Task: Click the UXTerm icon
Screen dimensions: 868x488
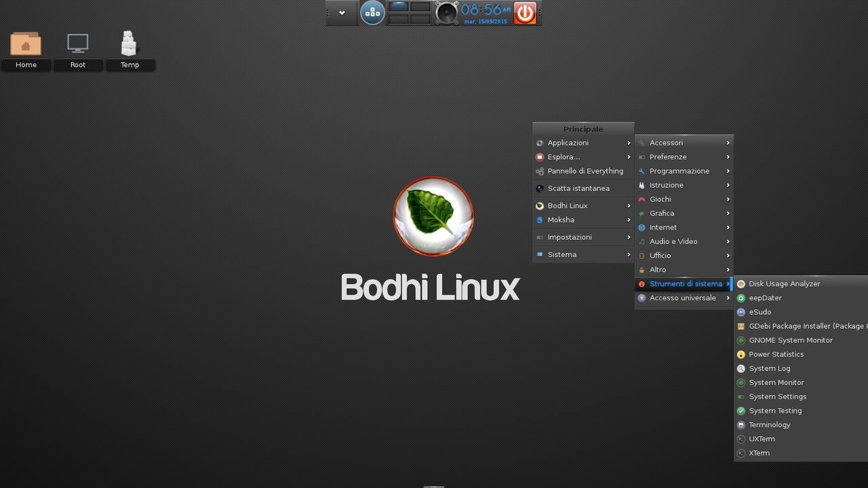Action: click(x=741, y=439)
